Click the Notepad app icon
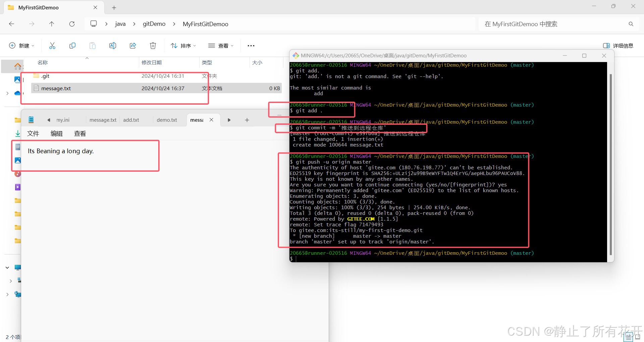The width and height of the screenshot is (644, 342). (x=31, y=120)
